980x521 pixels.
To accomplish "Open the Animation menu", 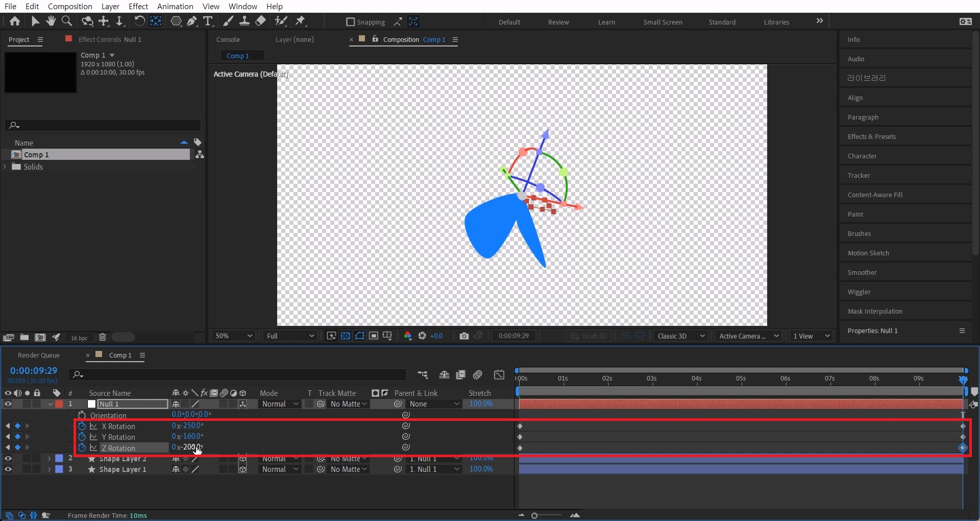I will [x=175, y=6].
